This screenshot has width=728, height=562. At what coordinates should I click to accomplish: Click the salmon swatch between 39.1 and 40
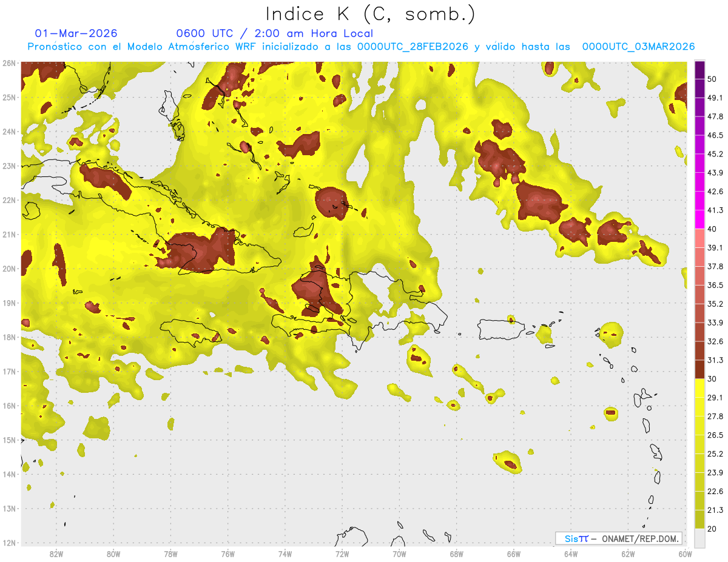(x=699, y=238)
